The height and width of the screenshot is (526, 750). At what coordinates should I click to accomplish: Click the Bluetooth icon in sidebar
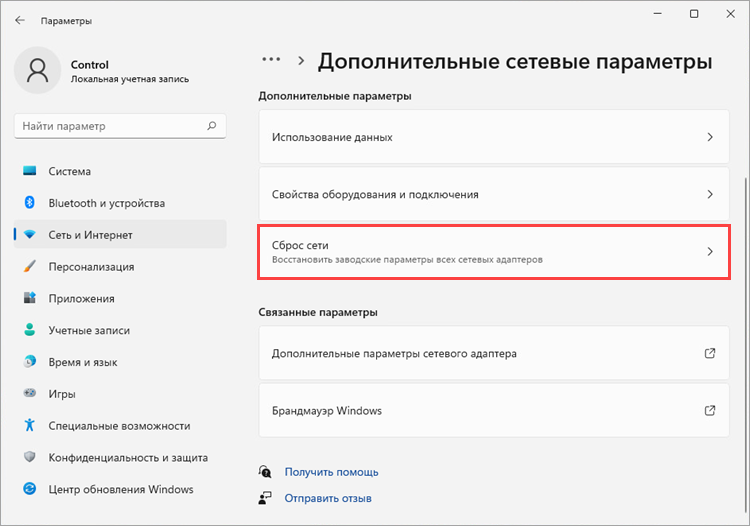click(30, 203)
